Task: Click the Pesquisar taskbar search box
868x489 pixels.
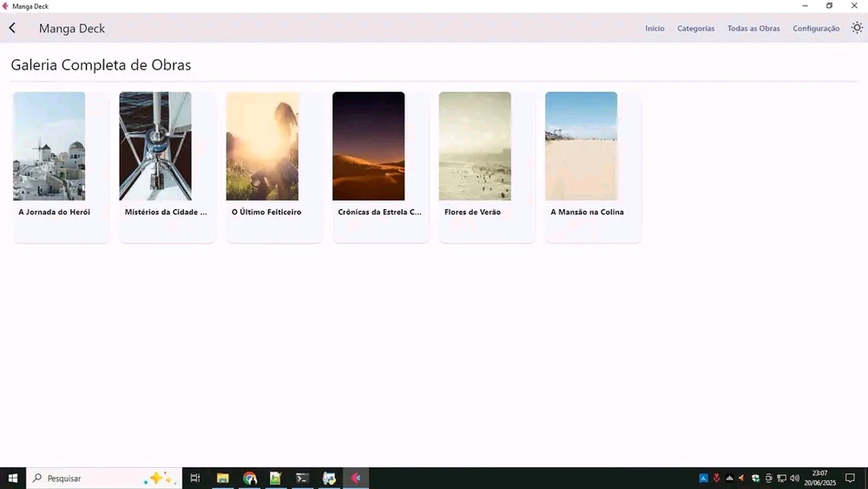Action: click(87, 478)
